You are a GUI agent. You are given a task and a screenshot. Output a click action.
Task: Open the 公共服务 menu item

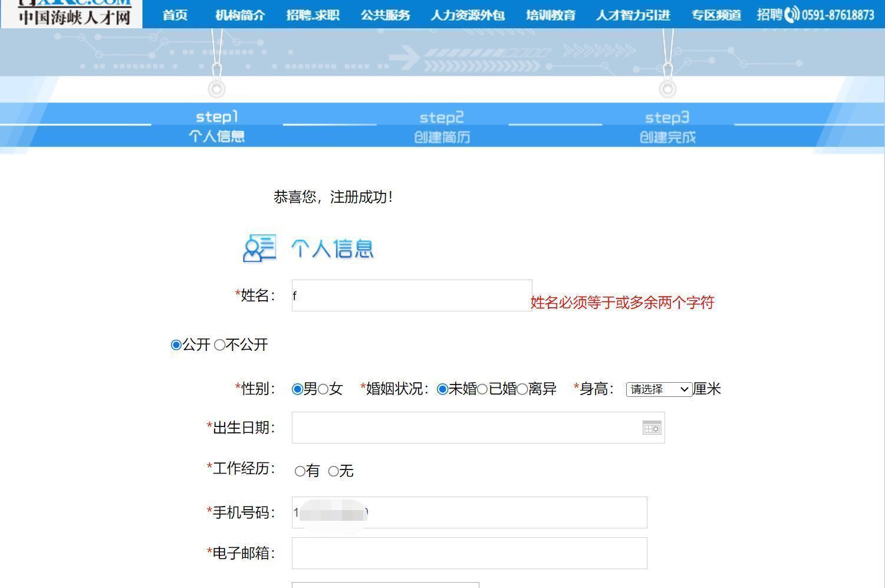pos(384,15)
